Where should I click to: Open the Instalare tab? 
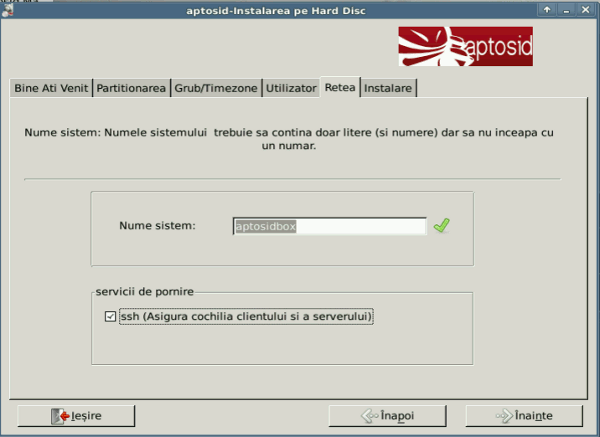(x=388, y=88)
